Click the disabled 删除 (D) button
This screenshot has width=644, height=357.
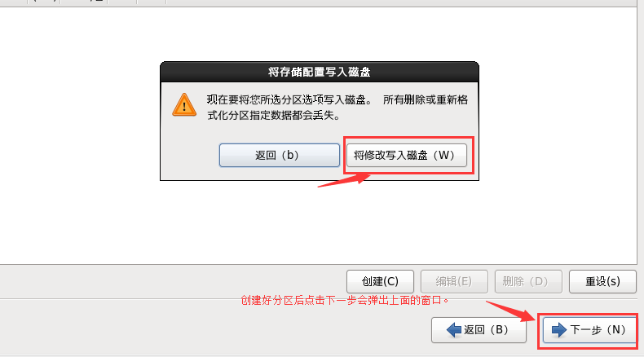pos(528,281)
